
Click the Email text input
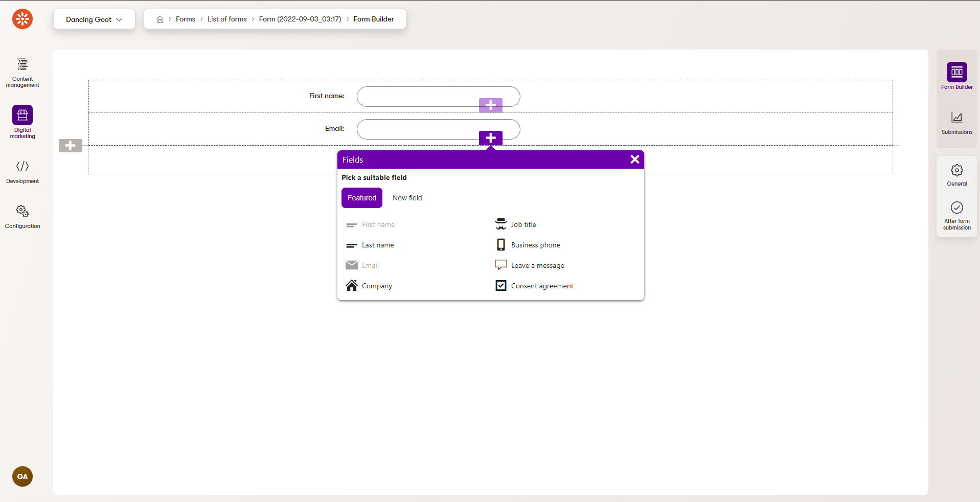[x=439, y=129]
